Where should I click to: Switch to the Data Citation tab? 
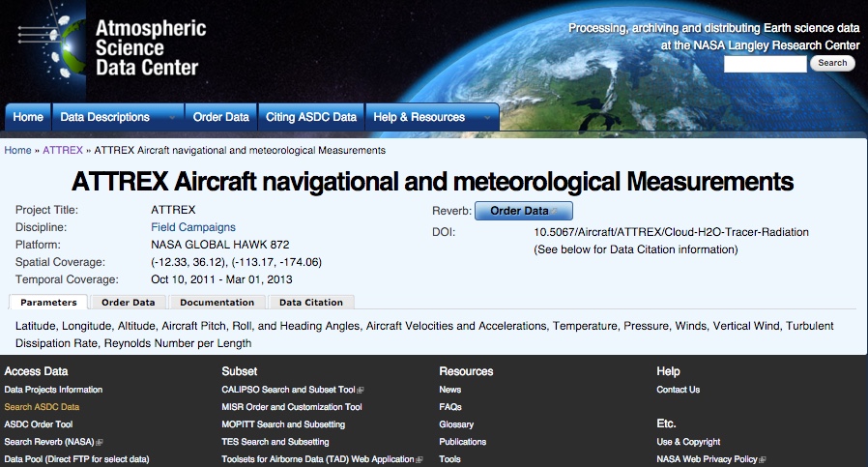pyautogui.click(x=311, y=302)
